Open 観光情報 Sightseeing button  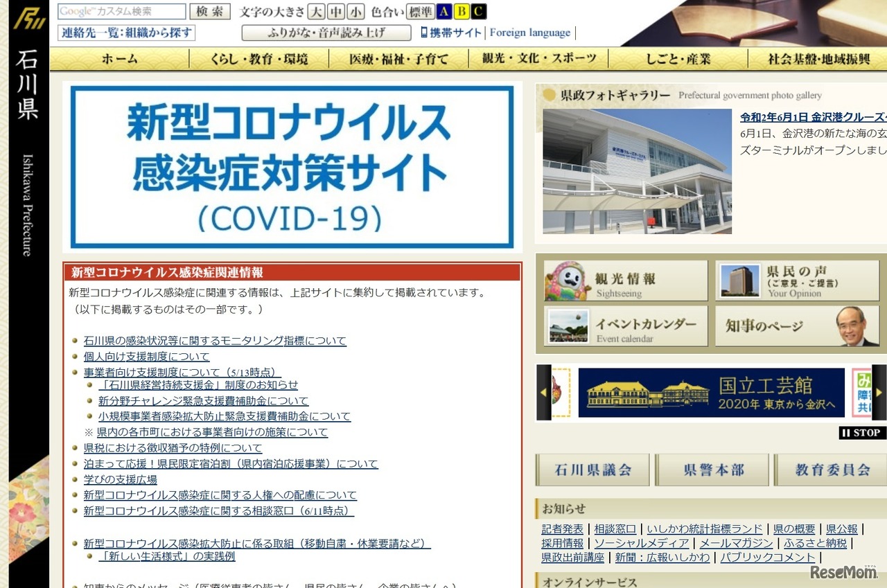[626, 280]
